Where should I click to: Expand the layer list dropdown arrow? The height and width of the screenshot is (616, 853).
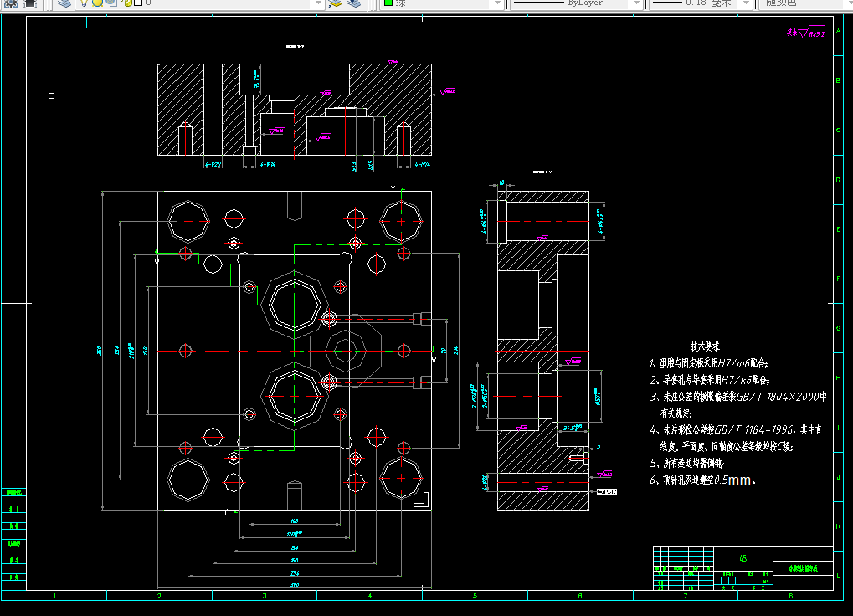(x=319, y=3)
